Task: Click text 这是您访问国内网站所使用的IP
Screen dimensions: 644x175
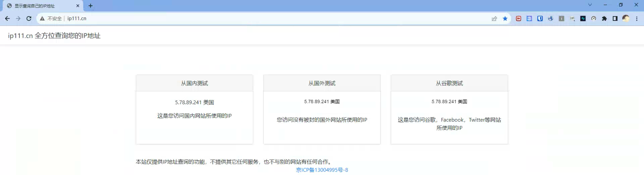Action: coord(195,116)
